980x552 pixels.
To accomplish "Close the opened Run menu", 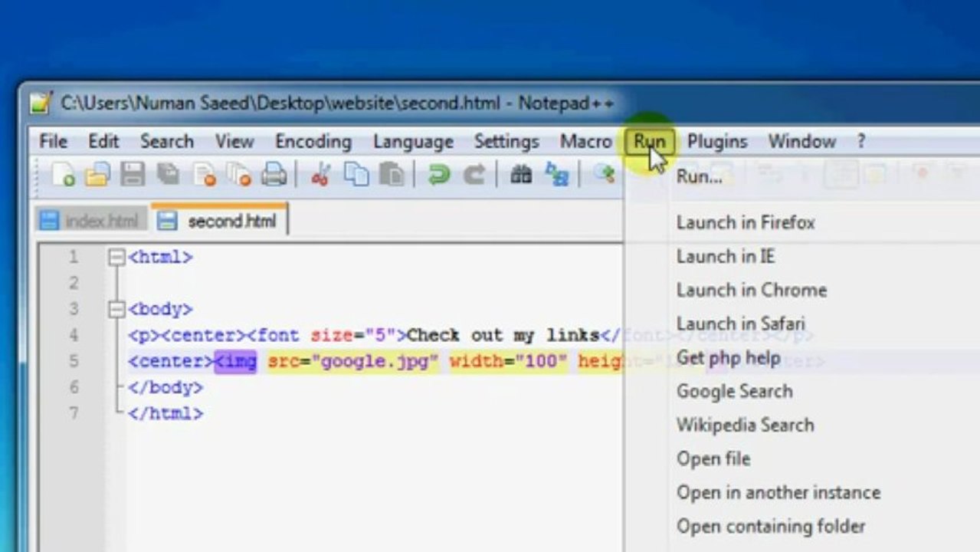I will (650, 142).
